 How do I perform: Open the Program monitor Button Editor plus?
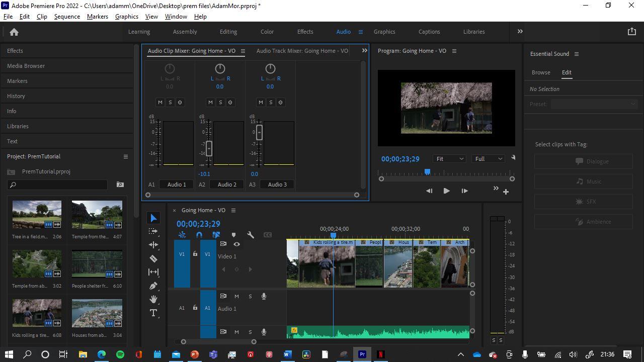coord(506,191)
